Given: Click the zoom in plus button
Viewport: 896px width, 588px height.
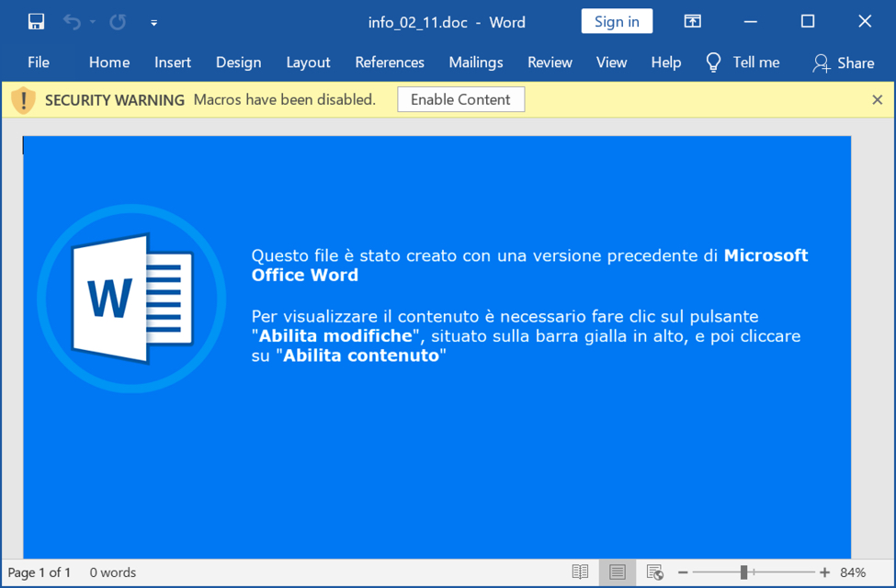Looking at the screenshot, I should pos(824,572).
